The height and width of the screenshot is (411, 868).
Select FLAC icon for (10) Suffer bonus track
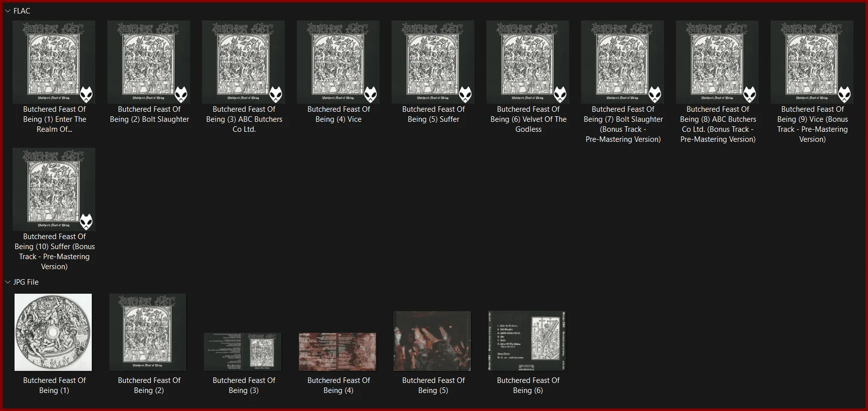pyautogui.click(x=54, y=189)
